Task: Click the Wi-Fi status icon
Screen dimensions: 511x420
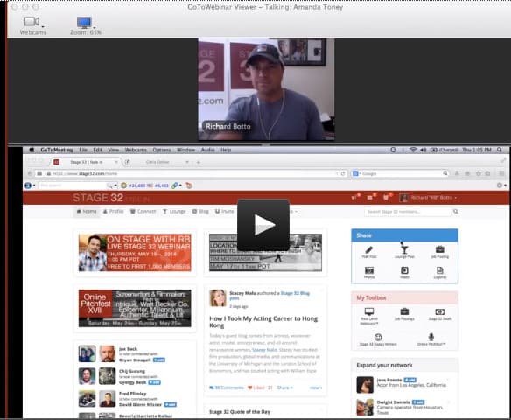Action: point(413,150)
